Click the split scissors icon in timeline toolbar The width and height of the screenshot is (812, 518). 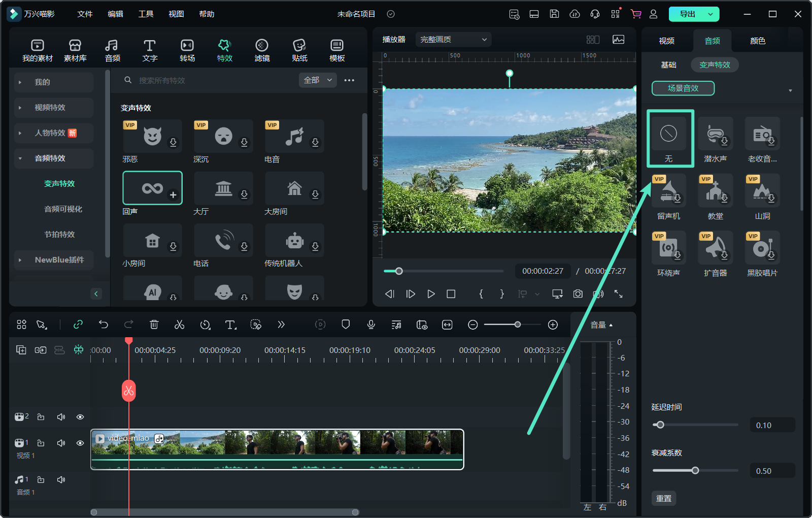[179, 325]
